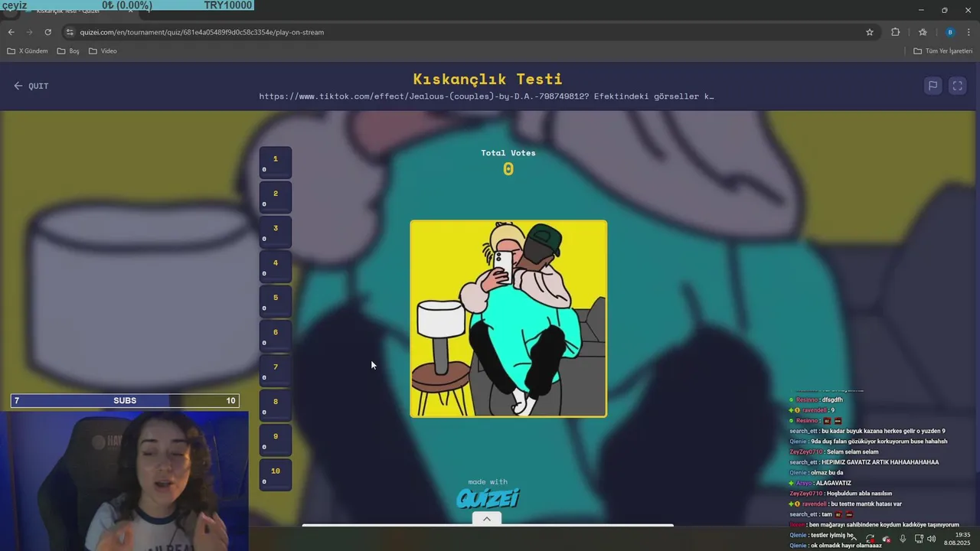This screenshot has height=551, width=980.
Task: Click chat message 'Hoşbuldum abla nasılsın'
Action: click(x=859, y=494)
